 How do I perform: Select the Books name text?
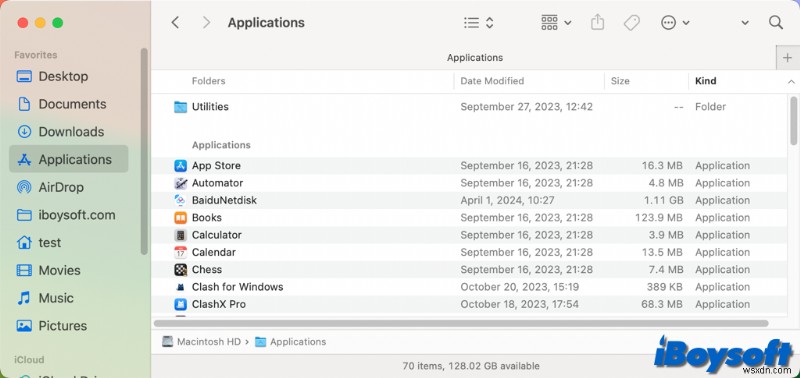207,217
